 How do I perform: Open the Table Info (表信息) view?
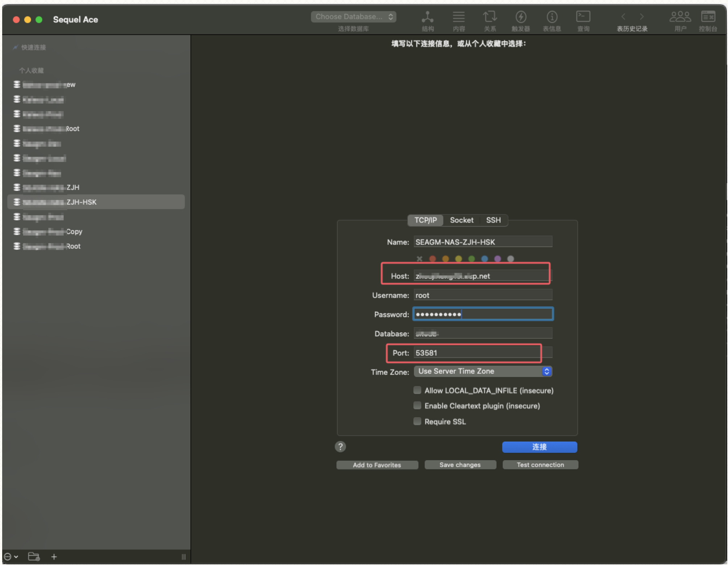pyautogui.click(x=552, y=21)
